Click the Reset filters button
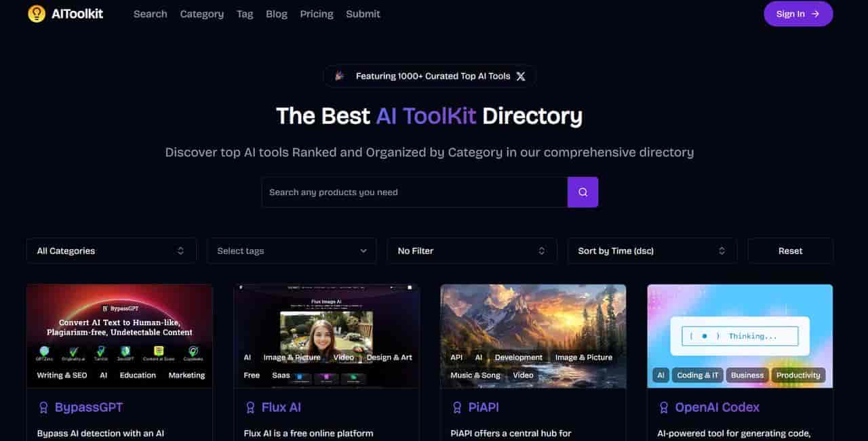This screenshot has width=868, height=441. click(790, 251)
